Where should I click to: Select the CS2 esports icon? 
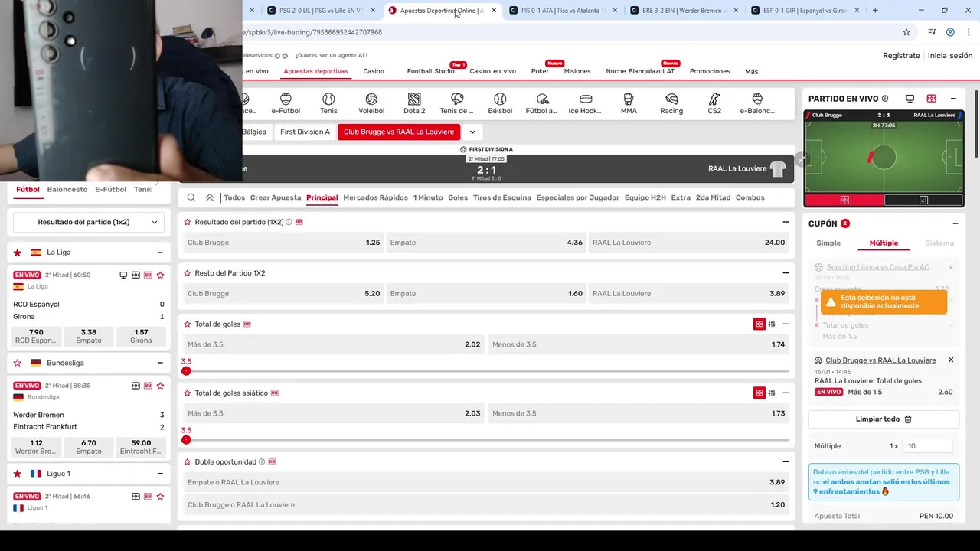714,103
